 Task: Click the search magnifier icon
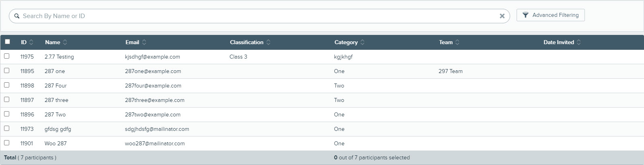click(17, 16)
